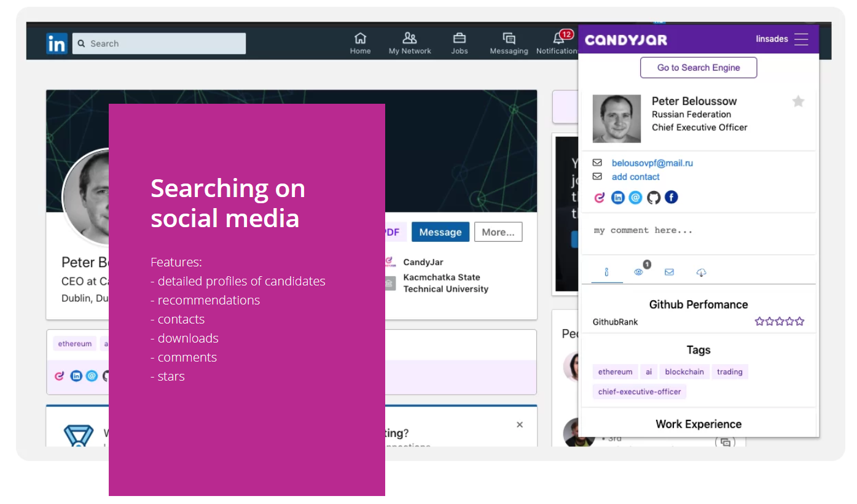Open Facebook profile icon in CandyJar panel
The image size is (857, 504).
pyautogui.click(x=671, y=197)
